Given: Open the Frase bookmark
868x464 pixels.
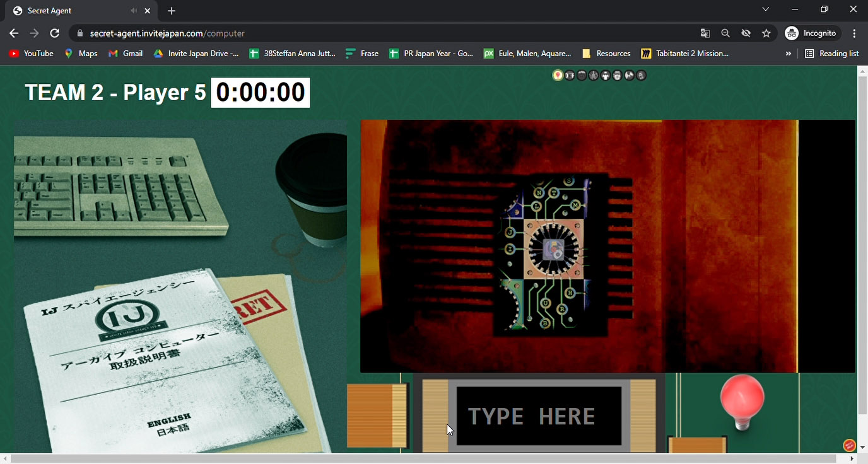Looking at the screenshot, I should (362, 54).
